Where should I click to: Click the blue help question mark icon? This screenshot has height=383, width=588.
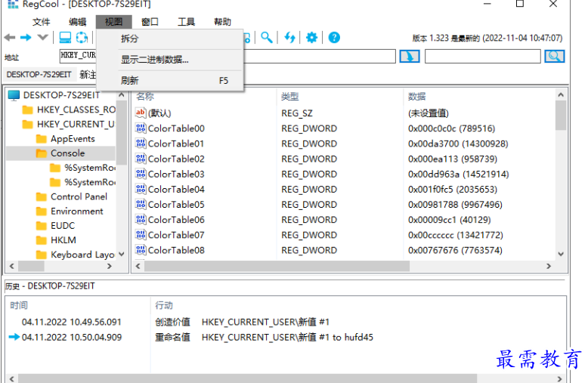click(333, 38)
